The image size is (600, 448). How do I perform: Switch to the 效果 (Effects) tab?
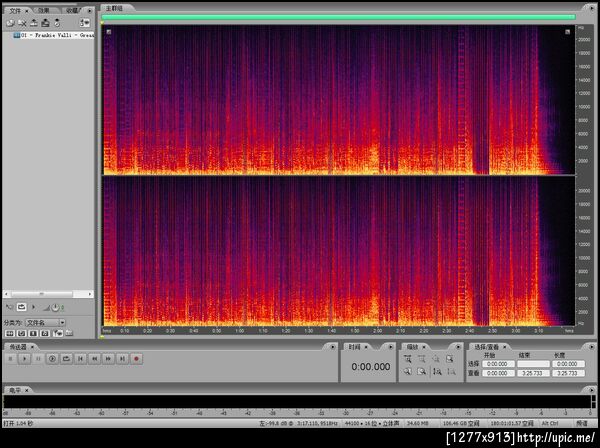(44, 10)
